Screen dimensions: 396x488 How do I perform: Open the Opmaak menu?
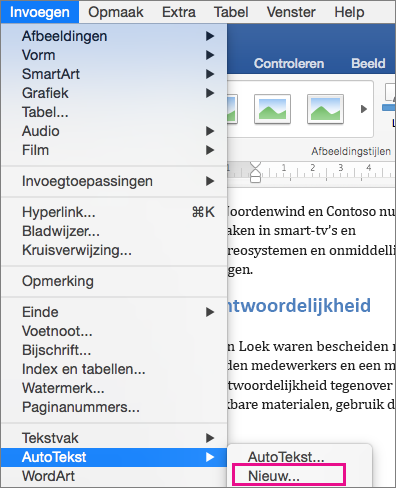click(x=116, y=12)
